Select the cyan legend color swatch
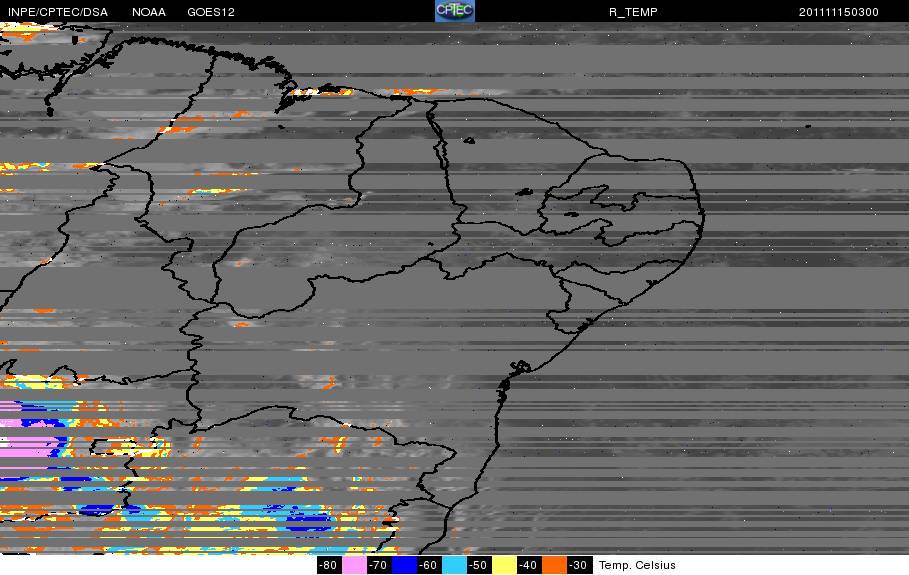The image size is (909, 575). click(454, 565)
